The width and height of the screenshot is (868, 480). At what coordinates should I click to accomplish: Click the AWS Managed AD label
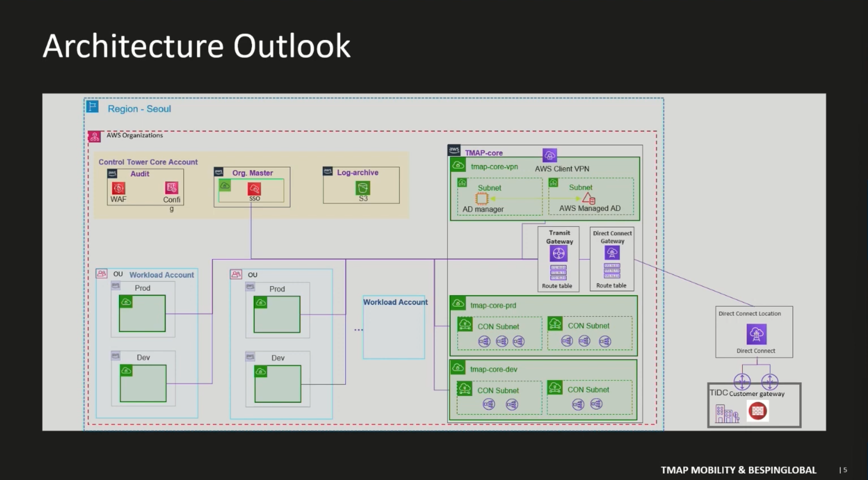(590, 208)
